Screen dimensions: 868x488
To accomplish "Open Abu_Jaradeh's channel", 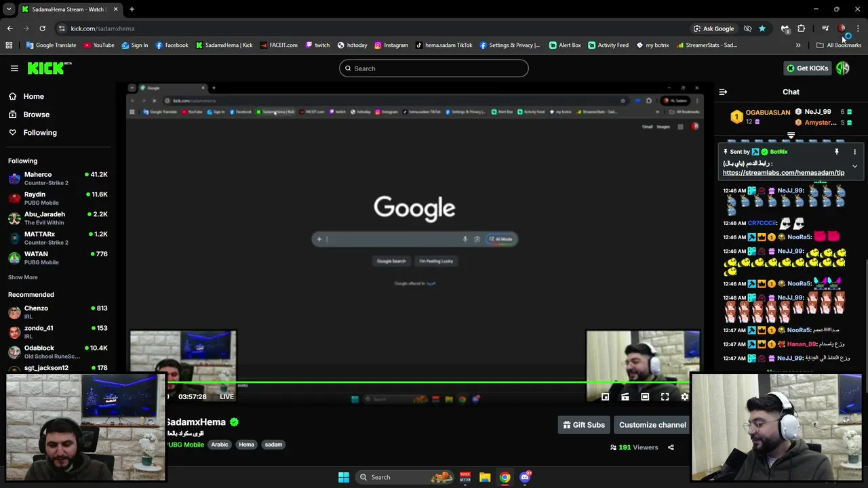I will 58,218.
